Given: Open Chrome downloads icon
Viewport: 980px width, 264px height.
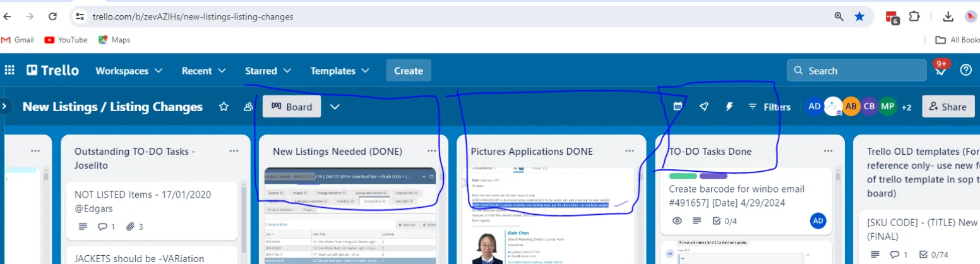Looking at the screenshot, I should [948, 17].
